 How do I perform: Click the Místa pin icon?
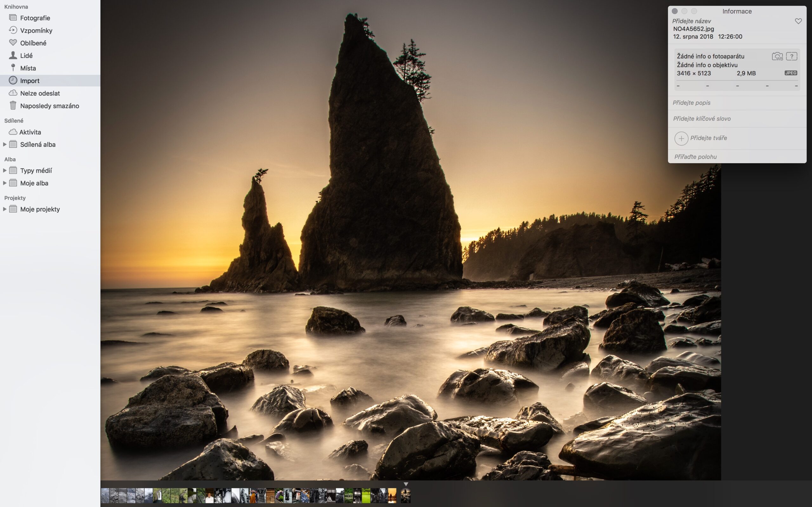pyautogui.click(x=13, y=68)
